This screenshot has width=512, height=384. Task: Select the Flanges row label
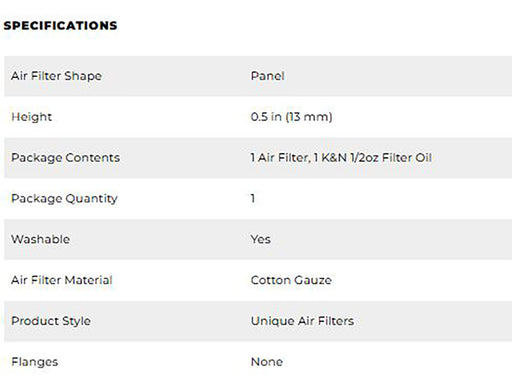pos(35,362)
